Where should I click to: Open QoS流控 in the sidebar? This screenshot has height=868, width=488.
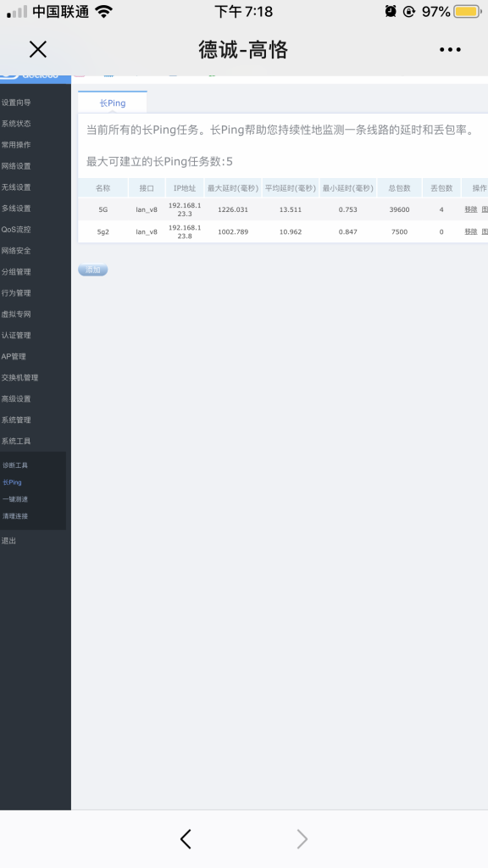16,229
